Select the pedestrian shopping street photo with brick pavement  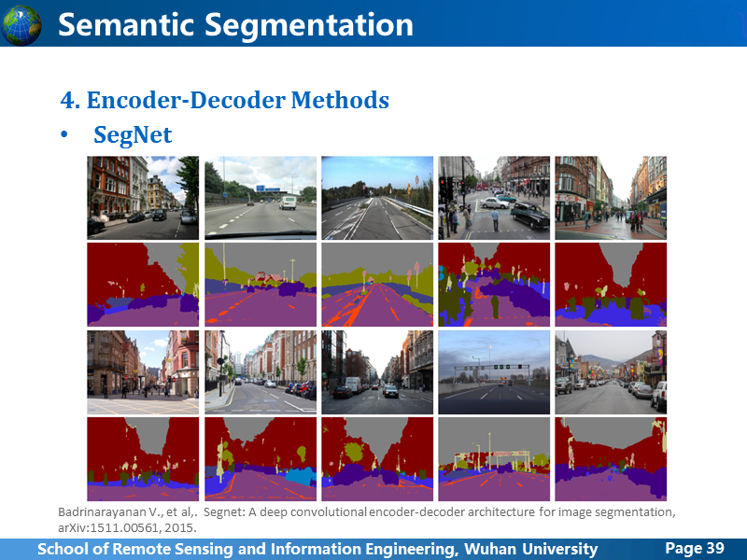pos(611,198)
